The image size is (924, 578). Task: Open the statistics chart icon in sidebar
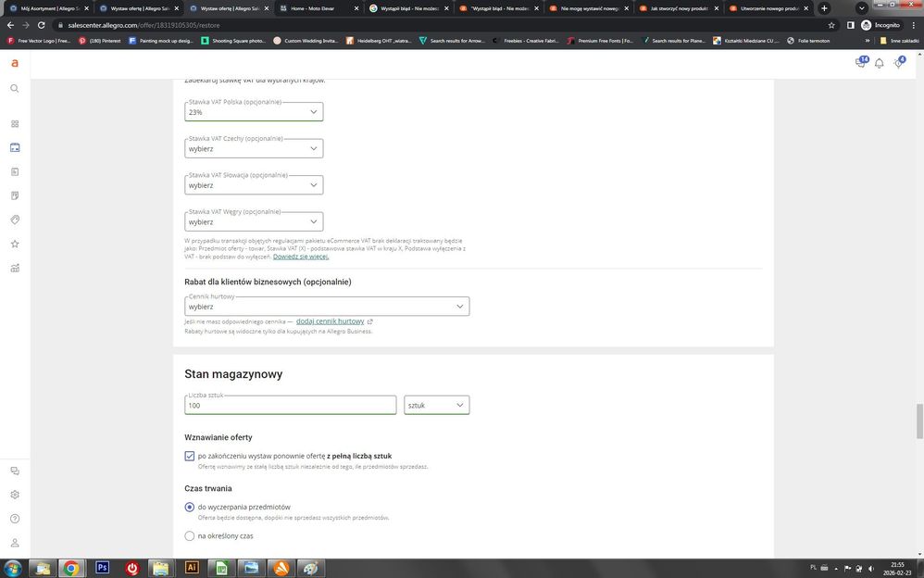click(x=14, y=269)
